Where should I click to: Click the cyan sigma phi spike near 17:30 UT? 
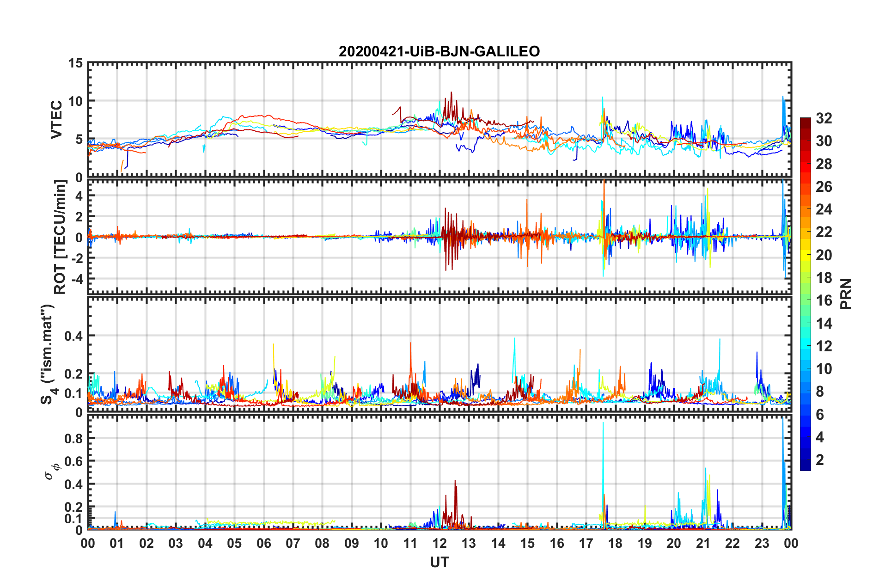pyautogui.click(x=603, y=423)
